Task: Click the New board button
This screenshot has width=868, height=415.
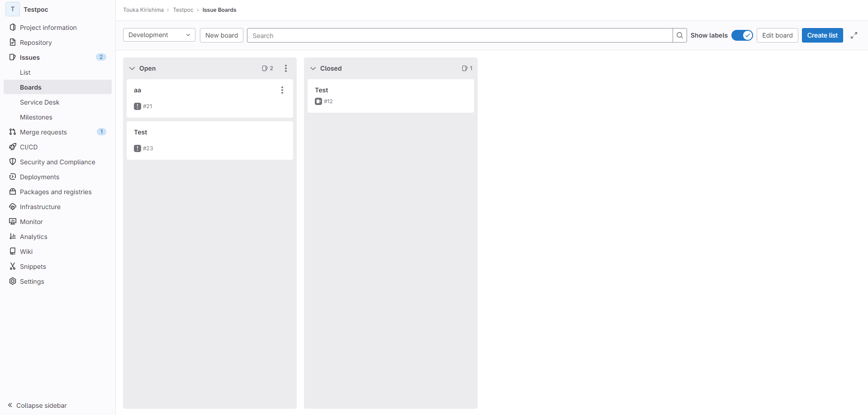Action: pos(221,35)
